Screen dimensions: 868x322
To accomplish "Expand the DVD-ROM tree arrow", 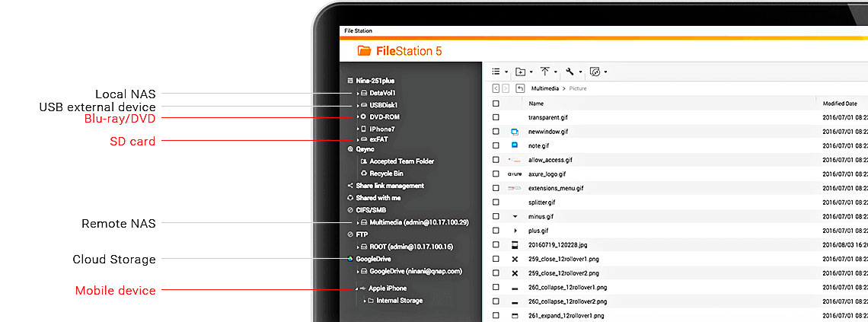I will coord(358,117).
